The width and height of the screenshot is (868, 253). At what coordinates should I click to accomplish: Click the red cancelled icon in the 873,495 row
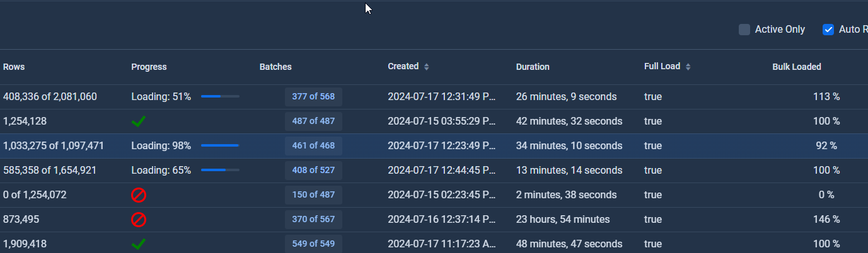(139, 220)
